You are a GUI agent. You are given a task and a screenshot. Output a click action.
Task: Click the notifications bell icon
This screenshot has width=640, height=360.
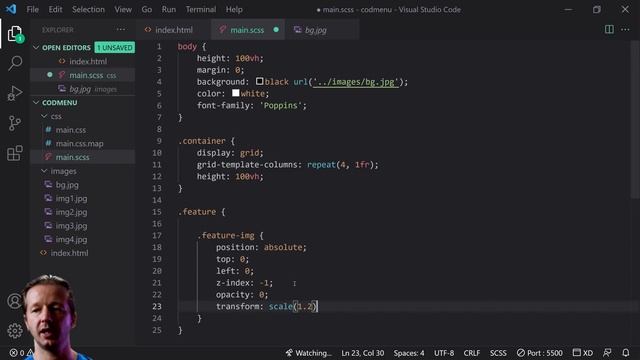click(x=626, y=353)
